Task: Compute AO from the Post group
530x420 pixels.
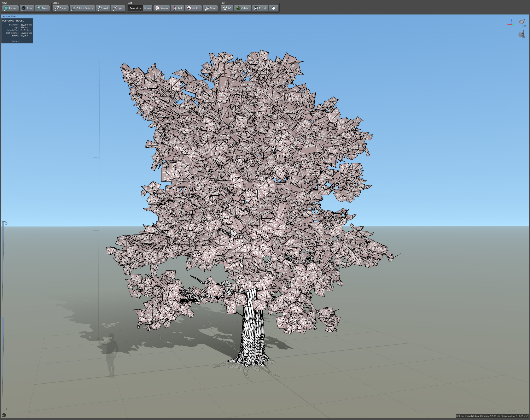Action: pos(227,8)
